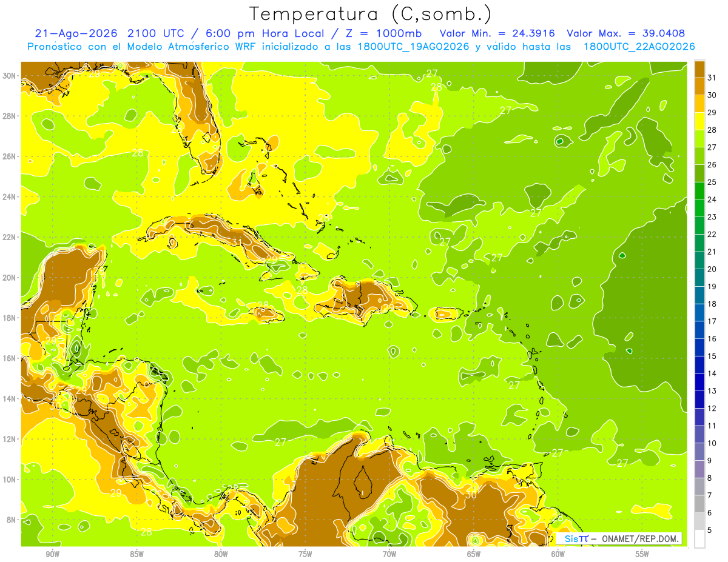Click the "10N" latitude axis label
This screenshot has width=728, height=562.
(10, 480)
